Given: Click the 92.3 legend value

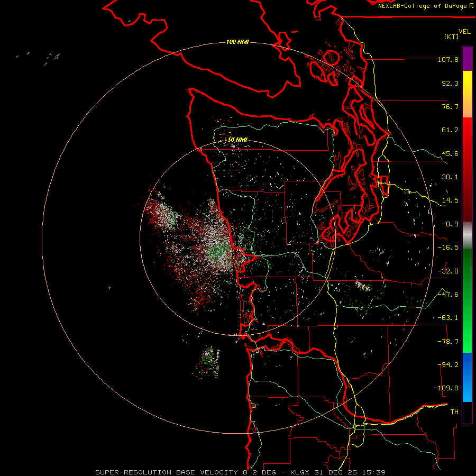Looking at the screenshot, I should pos(450,83).
